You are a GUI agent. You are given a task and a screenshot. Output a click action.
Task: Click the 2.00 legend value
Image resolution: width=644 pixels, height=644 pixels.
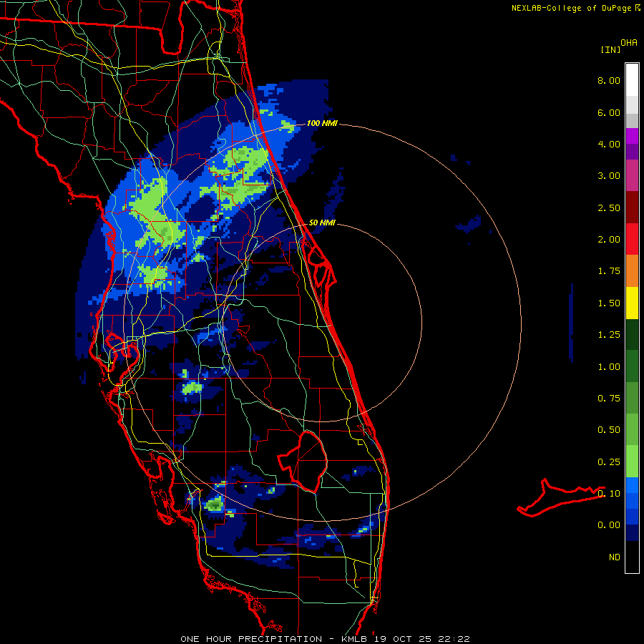coord(609,240)
